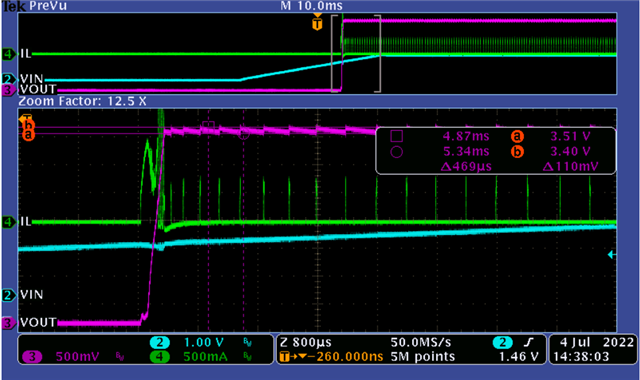
Task: Click channel 4 badge in scale readout
Action: click(x=160, y=357)
